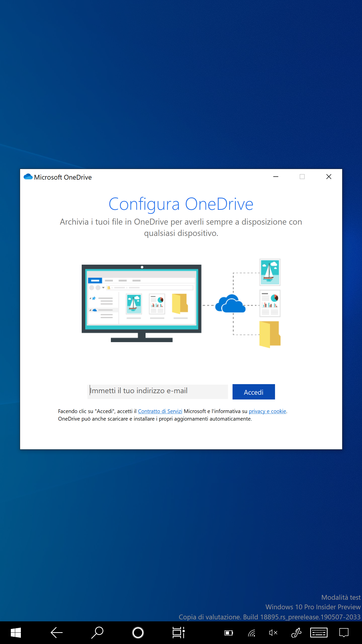Tap the taskbar back arrow
362x644 pixels.
[57, 632]
